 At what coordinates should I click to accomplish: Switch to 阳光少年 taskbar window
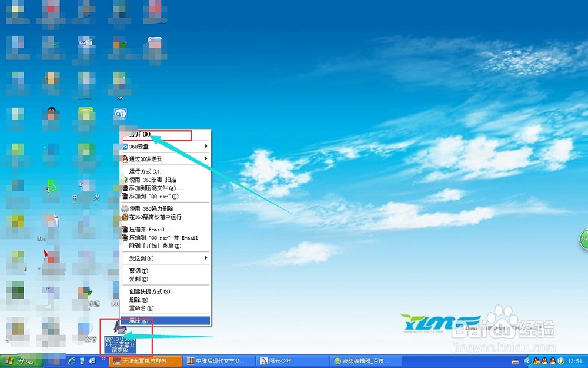[x=292, y=362]
